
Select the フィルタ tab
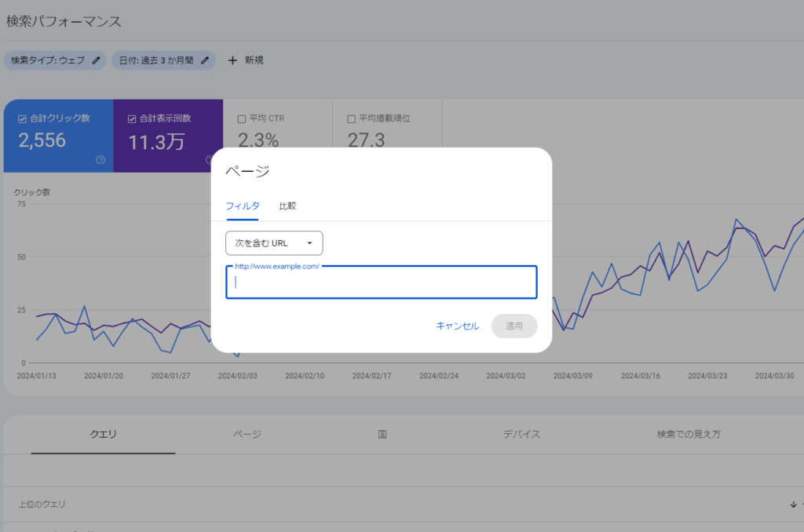tap(243, 206)
